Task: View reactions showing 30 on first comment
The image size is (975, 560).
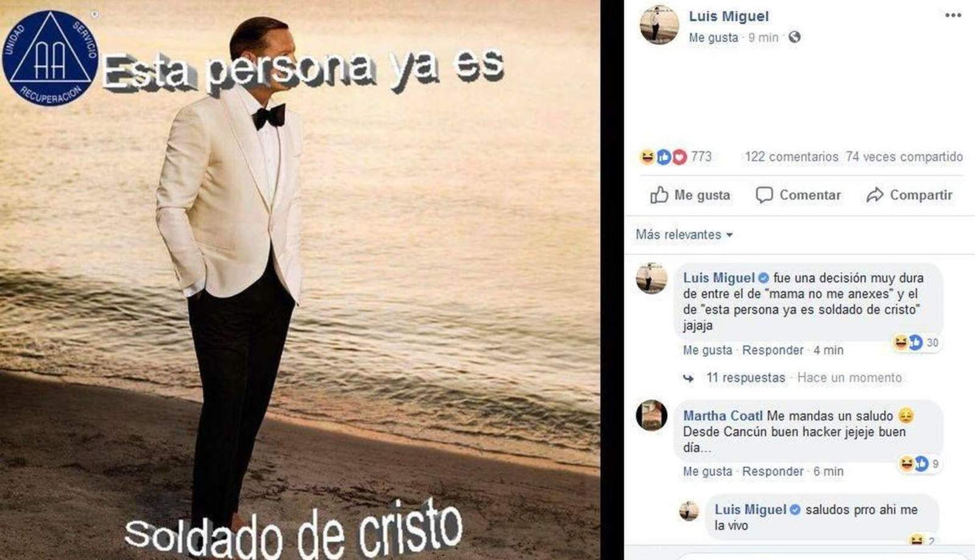Action: (x=916, y=342)
